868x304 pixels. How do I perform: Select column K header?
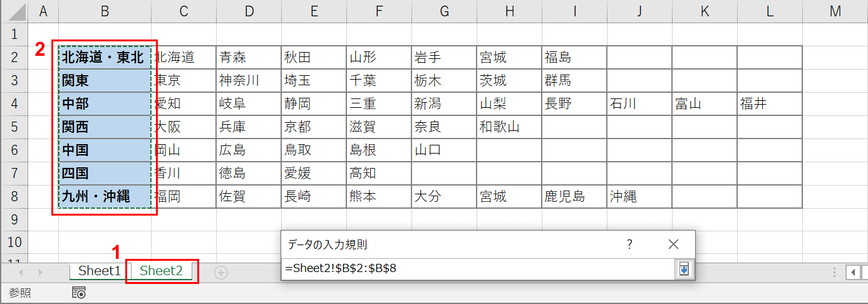(705, 11)
